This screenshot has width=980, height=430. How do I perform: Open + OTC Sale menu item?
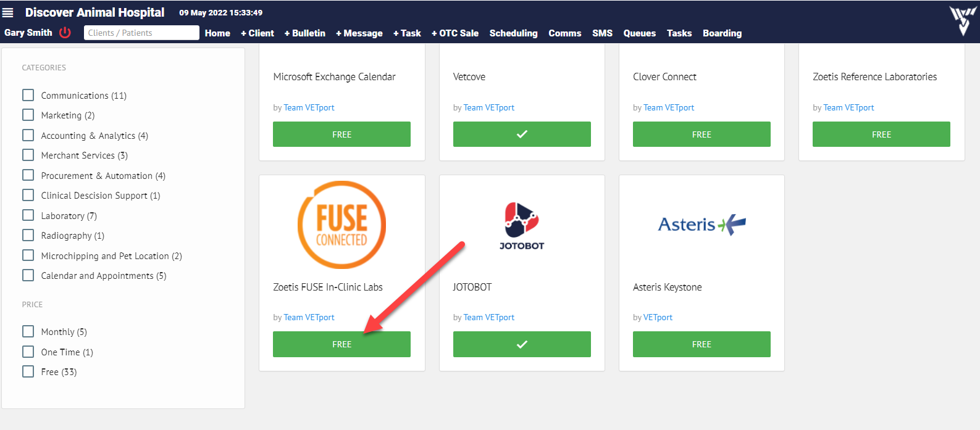455,33
